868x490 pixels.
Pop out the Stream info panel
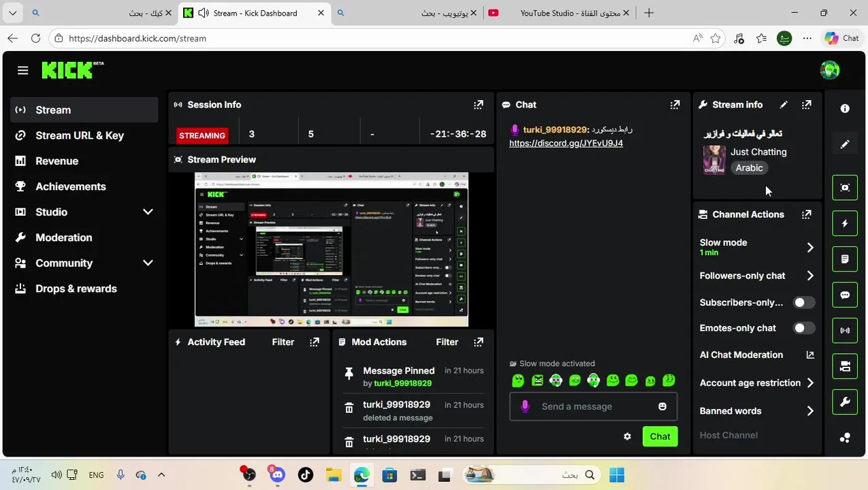tap(807, 105)
